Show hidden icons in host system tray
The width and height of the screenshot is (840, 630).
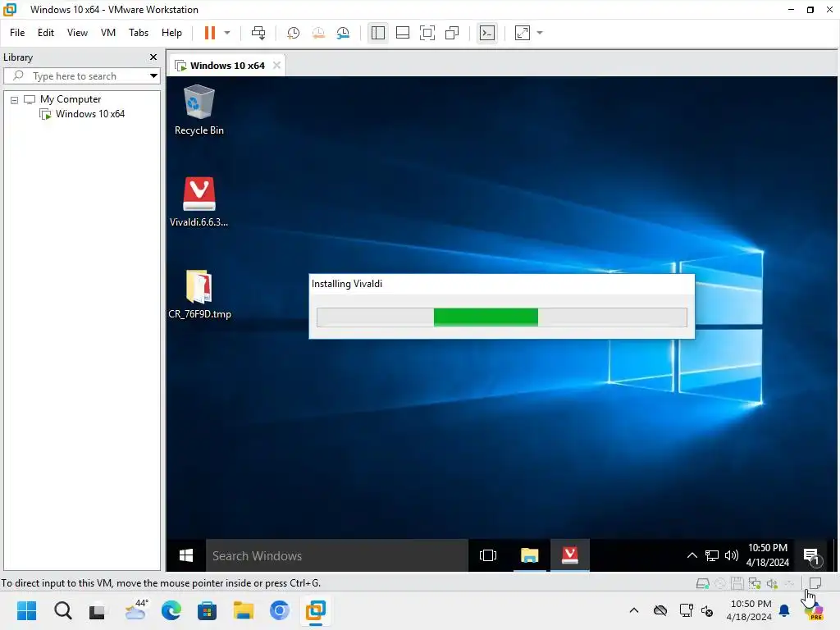pos(634,610)
